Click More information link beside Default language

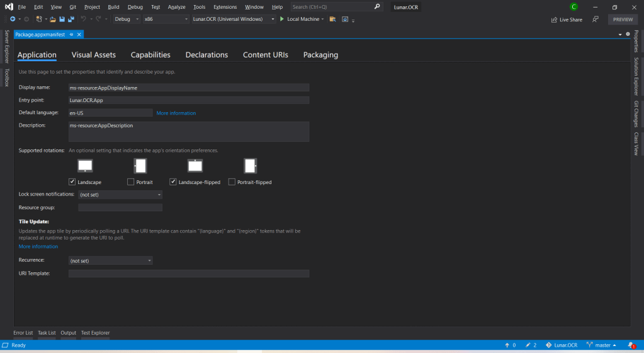tap(176, 113)
